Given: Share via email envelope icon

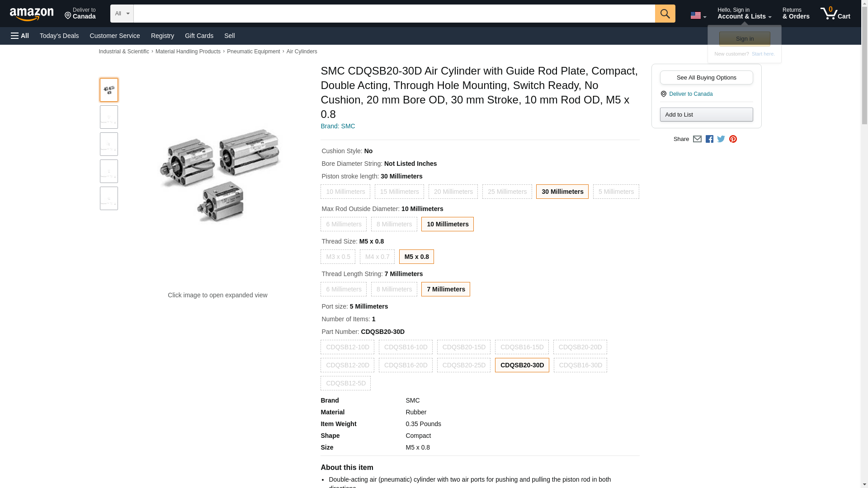Looking at the screenshot, I should 697,139.
